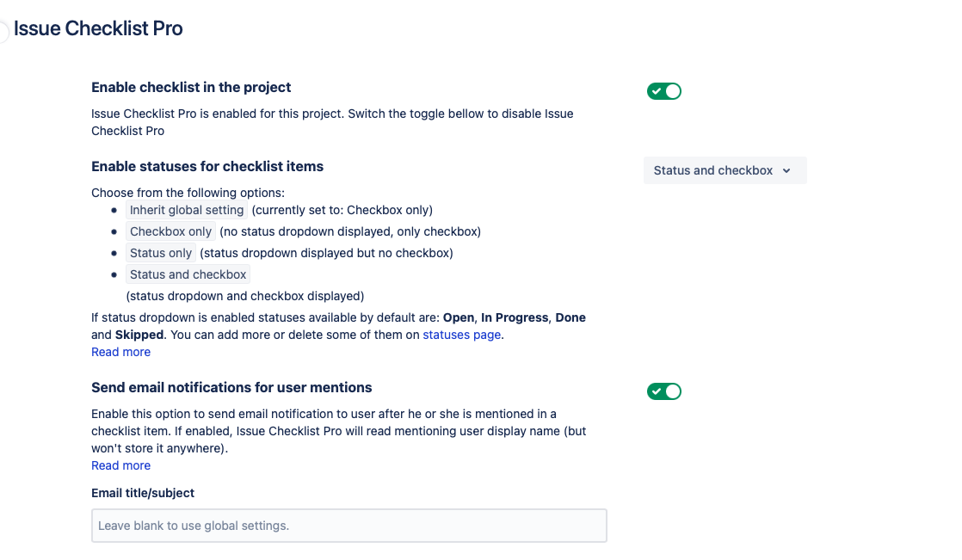Viewport: 962px width, 560px height.
Task: Click the Checkbox only option label
Action: tap(170, 231)
